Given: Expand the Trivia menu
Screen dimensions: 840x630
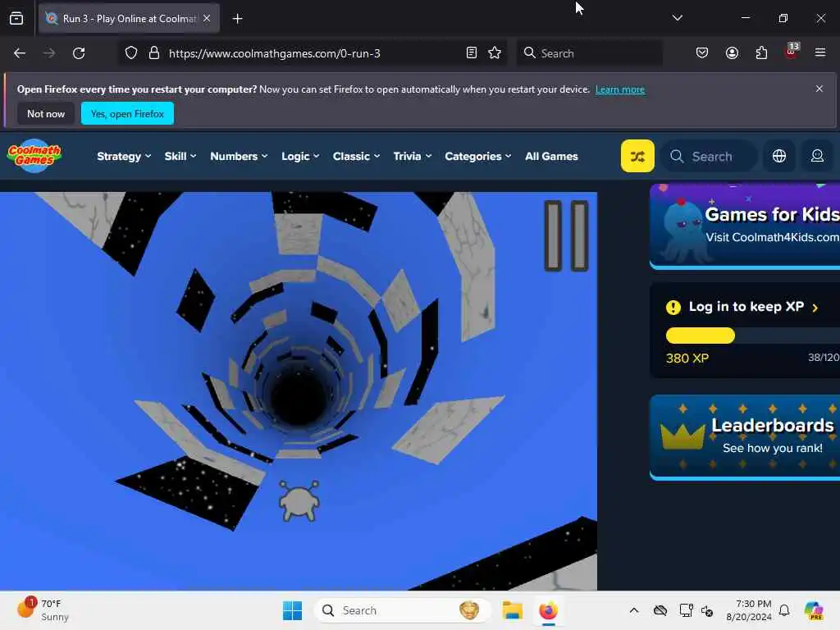Looking at the screenshot, I should tap(412, 157).
